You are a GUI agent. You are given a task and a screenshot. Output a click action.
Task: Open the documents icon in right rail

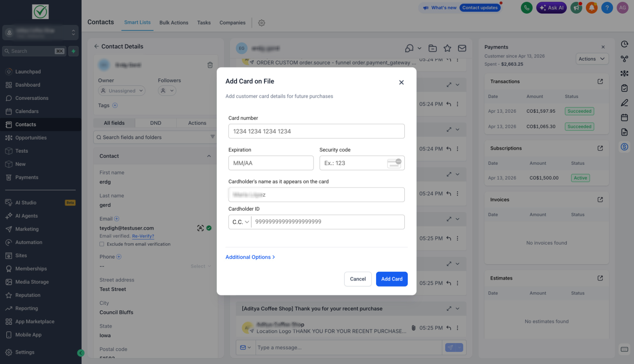pyautogui.click(x=624, y=132)
